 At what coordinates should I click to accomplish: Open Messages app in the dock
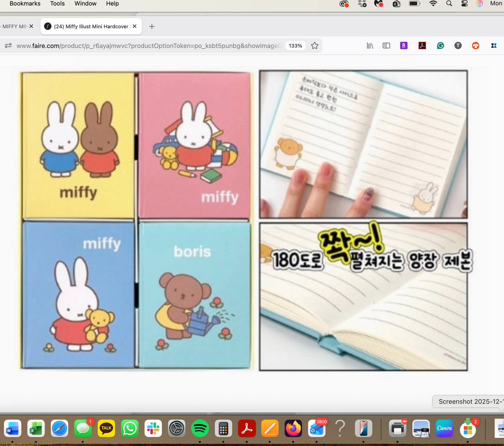coord(83,429)
